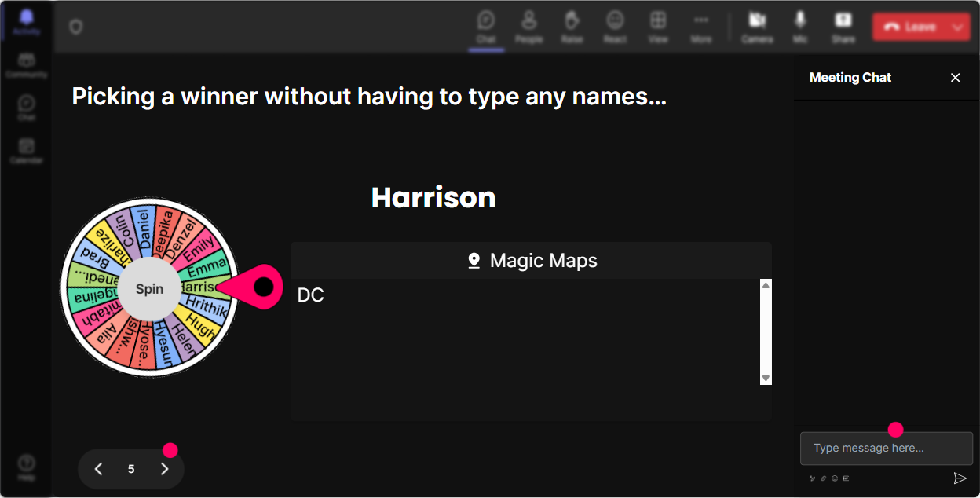980x498 pixels.
Task: Close the Meeting Chat panel
Action: [955, 77]
